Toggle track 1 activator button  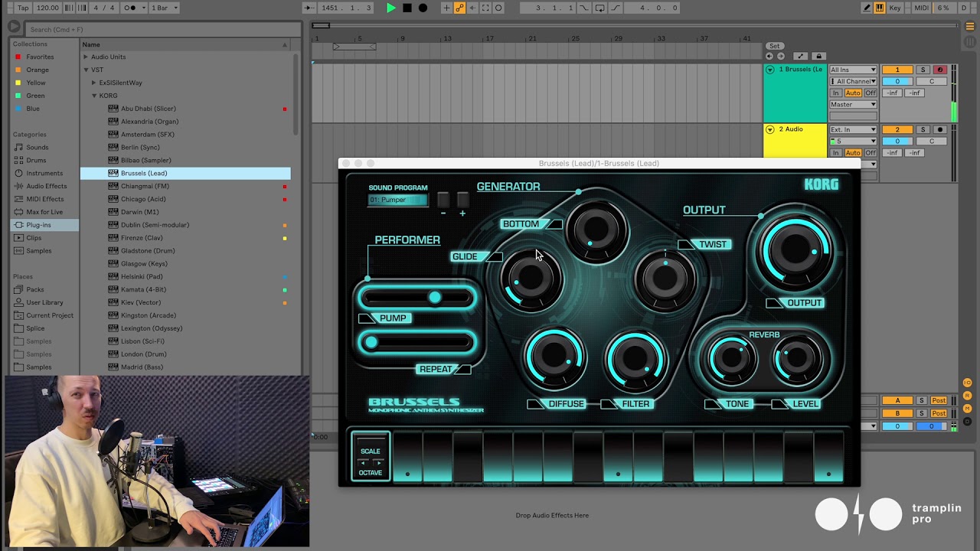(897, 70)
